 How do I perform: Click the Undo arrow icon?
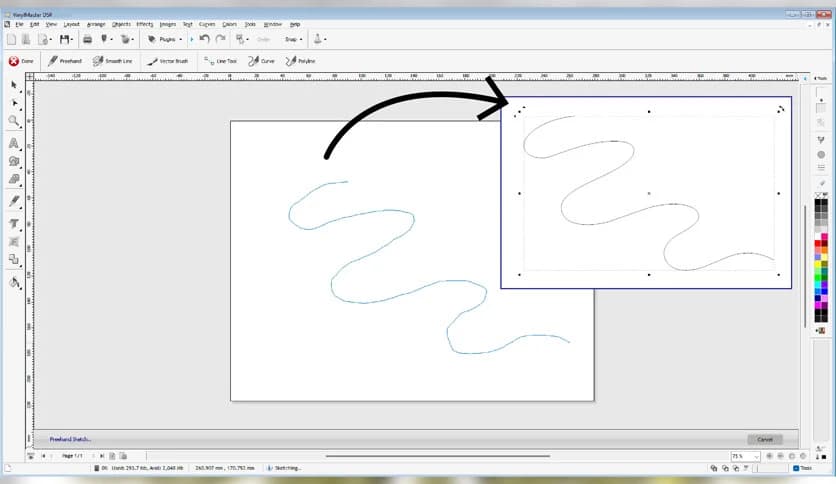(x=204, y=39)
